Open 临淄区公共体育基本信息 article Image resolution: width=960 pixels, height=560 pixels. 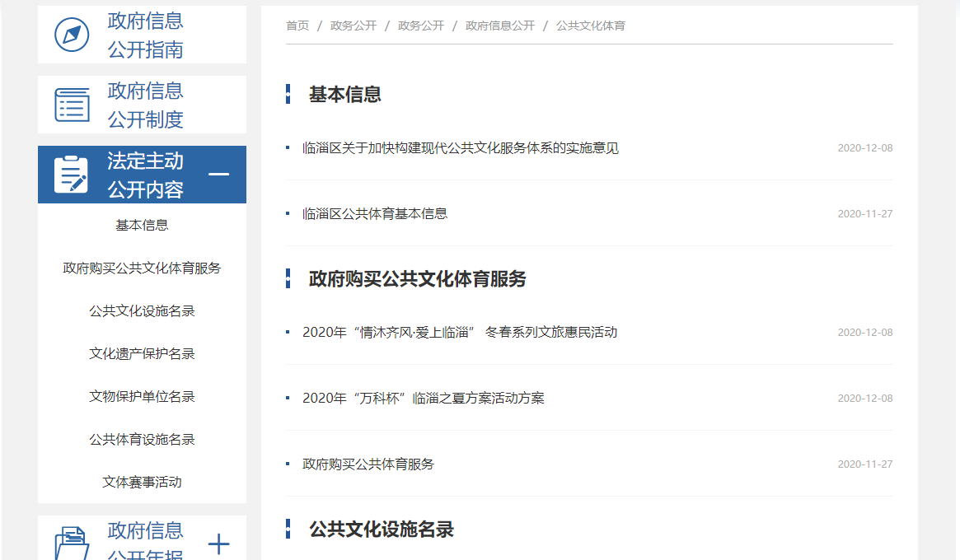pyautogui.click(x=375, y=214)
